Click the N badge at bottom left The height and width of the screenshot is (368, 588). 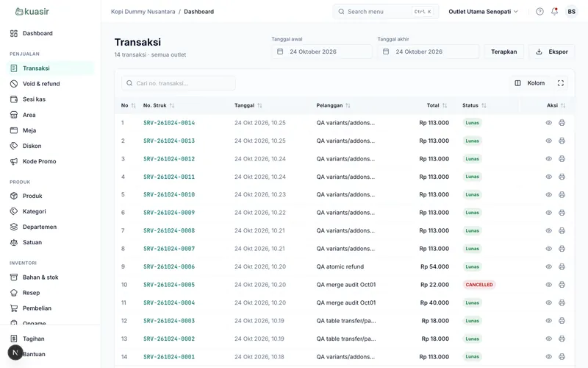click(x=15, y=353)
